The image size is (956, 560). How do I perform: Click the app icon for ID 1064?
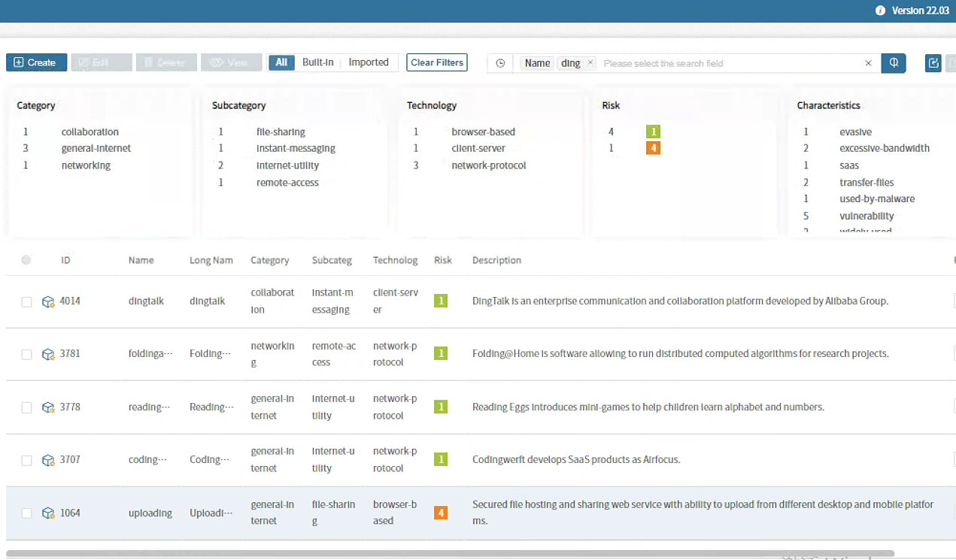(x=48, y=513)
